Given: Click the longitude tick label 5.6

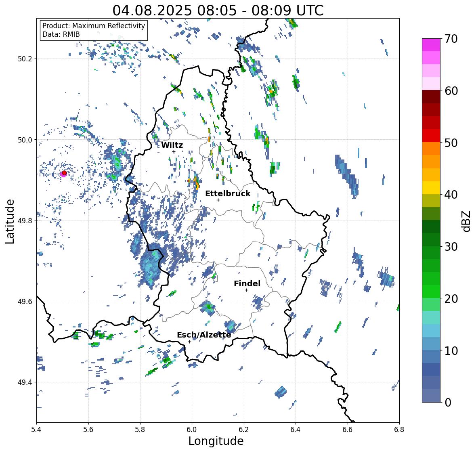Looking at the screenshot, I should (88, 430).
